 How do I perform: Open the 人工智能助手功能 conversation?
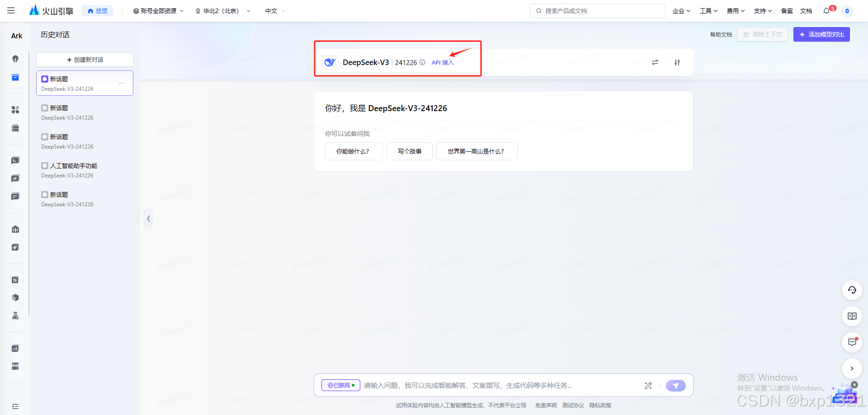(x=85, y=170)
